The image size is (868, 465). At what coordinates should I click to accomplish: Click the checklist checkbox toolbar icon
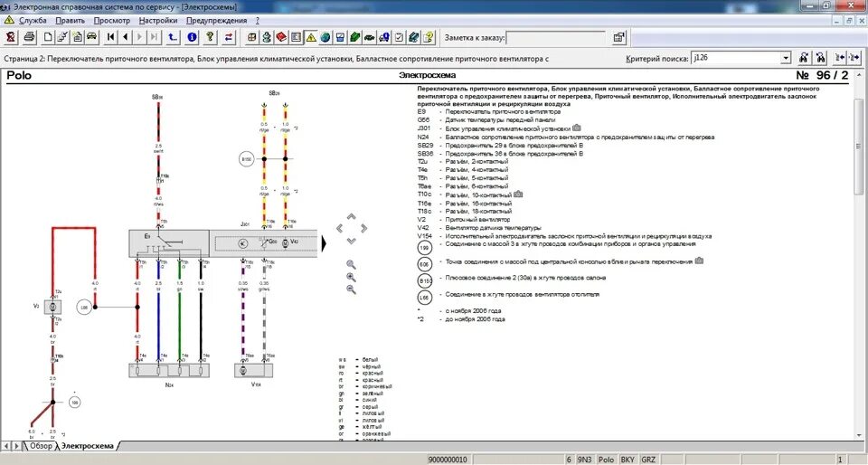pos(399,37)
